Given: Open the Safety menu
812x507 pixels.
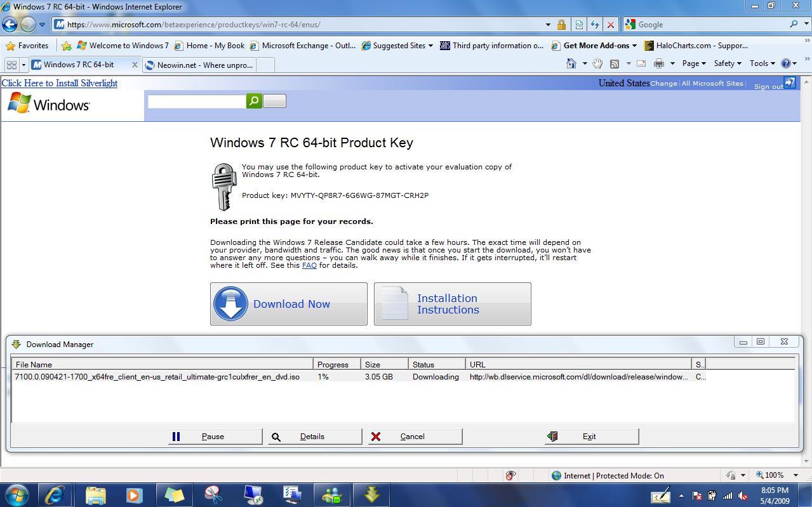Looking at the screenshot, I should [728, 63].
